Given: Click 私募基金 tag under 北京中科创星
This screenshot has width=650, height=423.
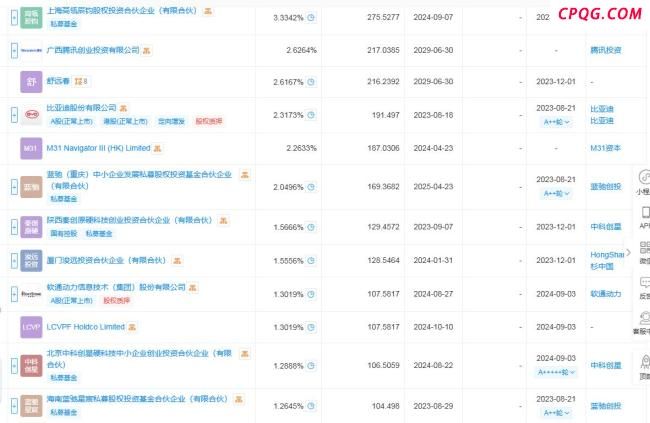Looking at the screenshot, I should [64, 378].
